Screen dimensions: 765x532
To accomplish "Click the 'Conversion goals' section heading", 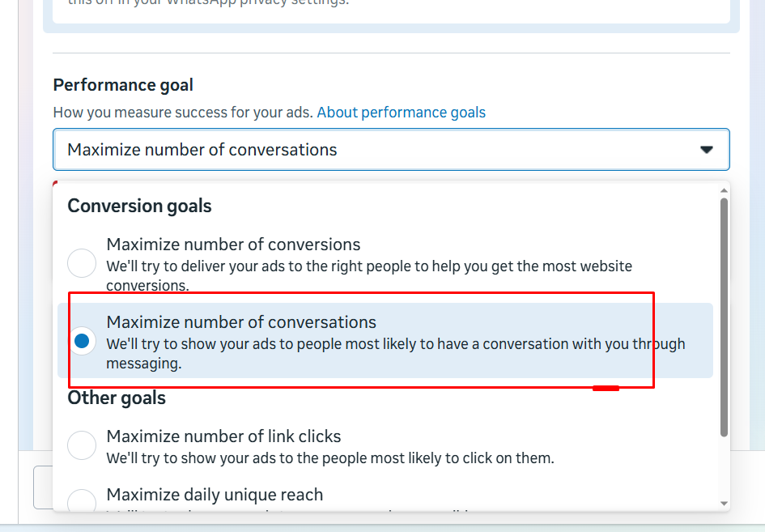I will pyautogui.click(x=139, y=206).
